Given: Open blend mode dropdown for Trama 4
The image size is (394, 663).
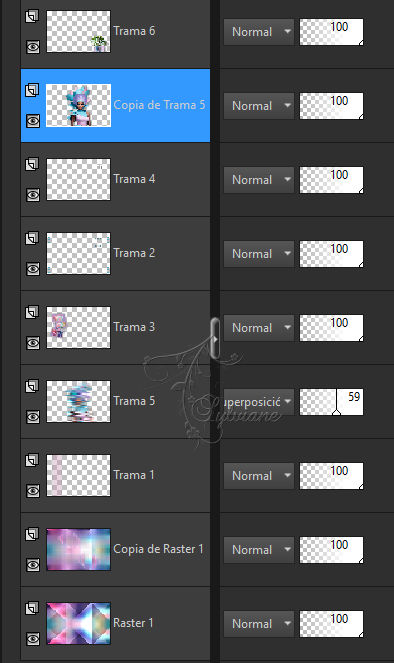Looking at the screenshot, I should [x=259, y=180].
